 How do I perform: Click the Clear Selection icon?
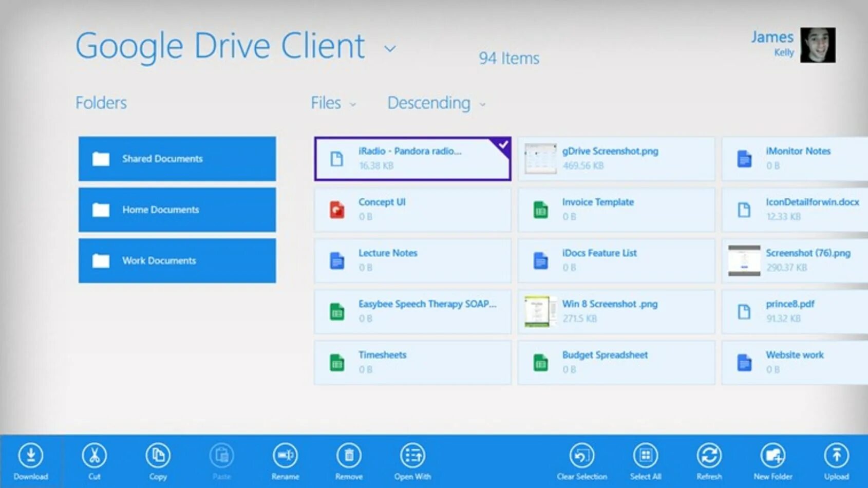582,455
